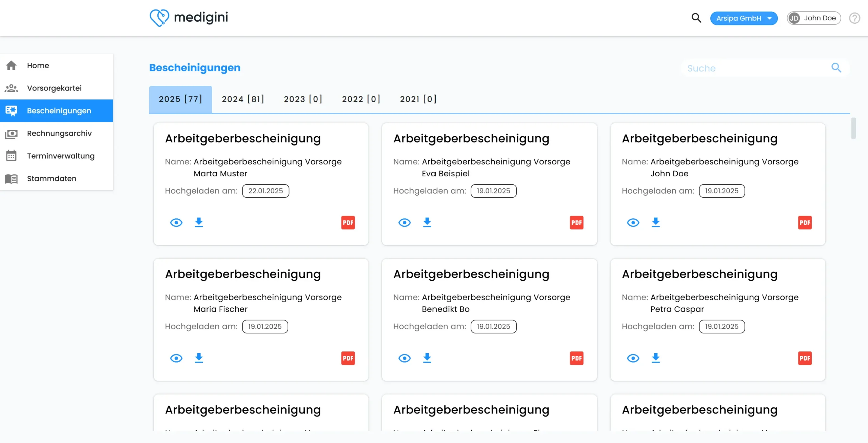
Task: Click the name text 'Maria Fischer'
Action: coord(220,309)
